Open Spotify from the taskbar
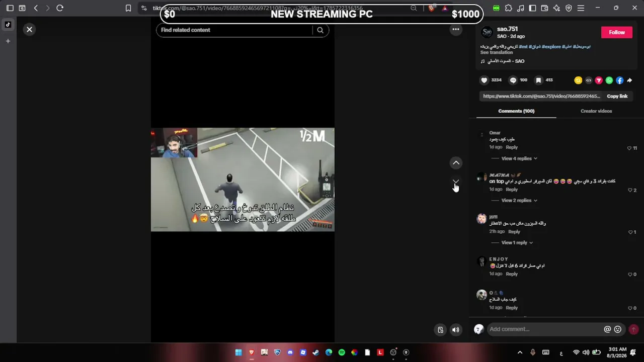The height and width of the screenshot is (362, 644). point(342,352)
